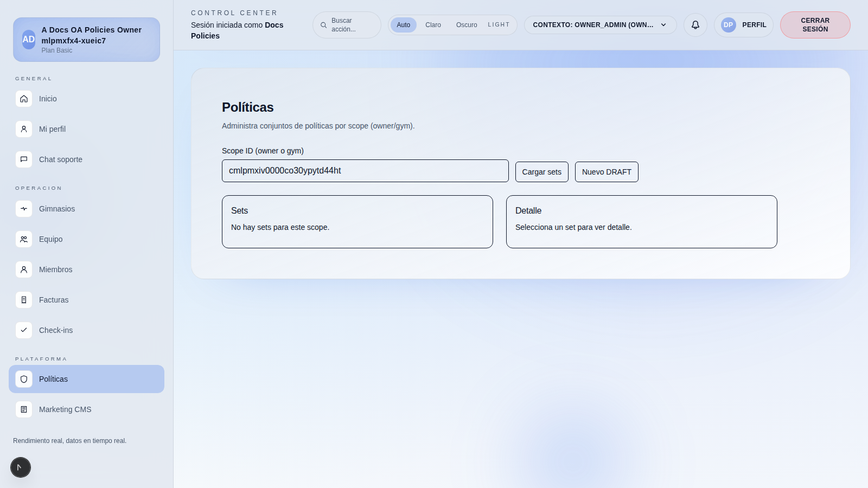Screen dimensions: 868x488
Task: Open the DP Perfil menu
Action: tap(743, 25)
